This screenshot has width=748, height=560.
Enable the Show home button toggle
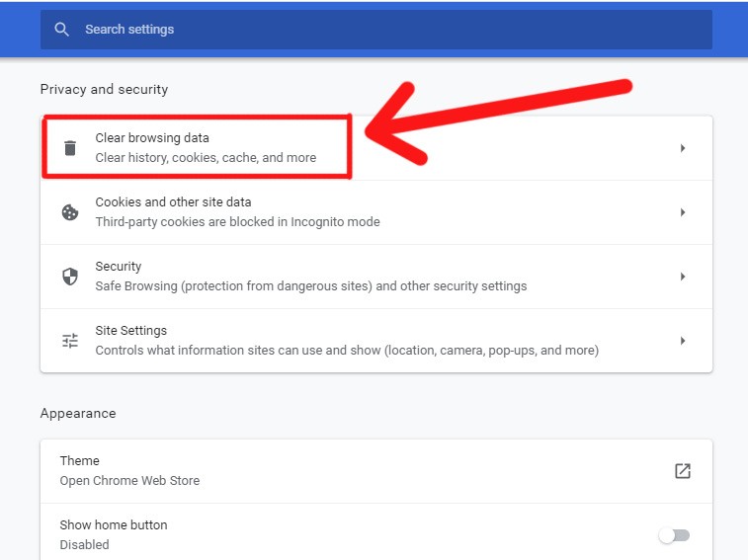(674, 535)
